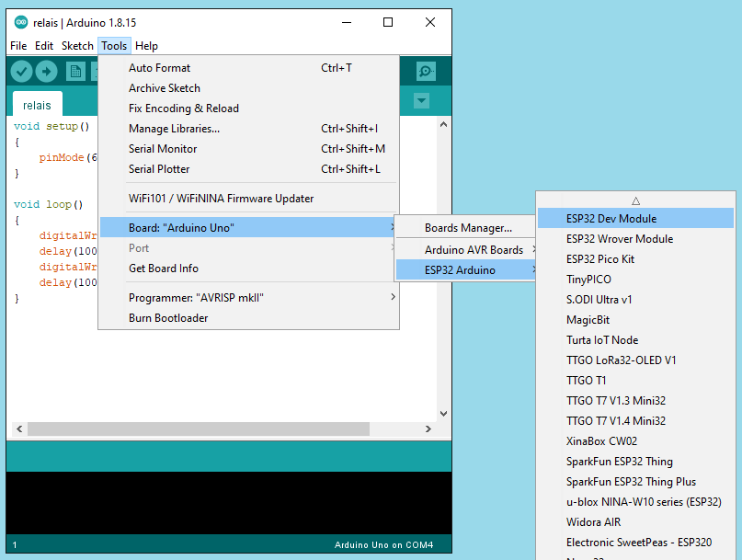
Task: Click the pinMode code line
Action: point(68,157)
